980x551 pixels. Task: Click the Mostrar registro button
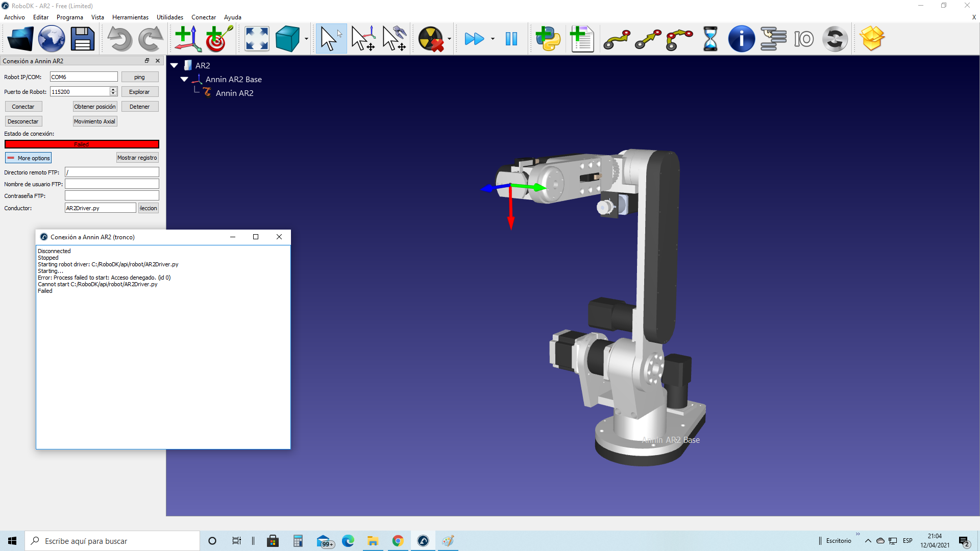point(137,158)
